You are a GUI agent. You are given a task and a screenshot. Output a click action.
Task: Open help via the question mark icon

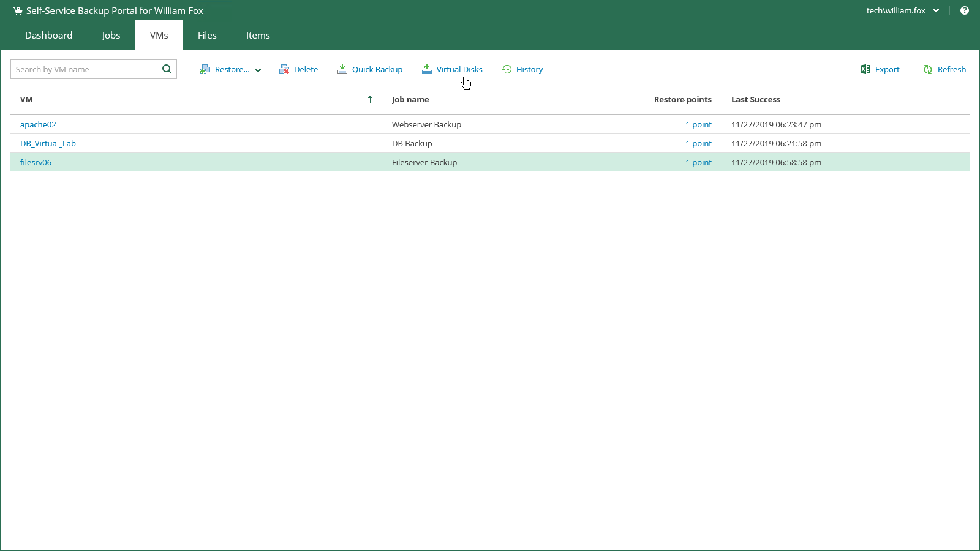965,10
